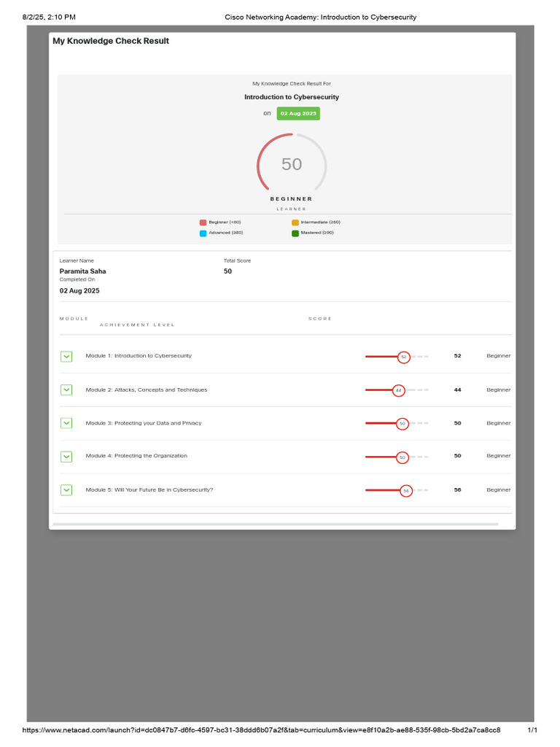Click the Module 5 score slider marker 56

[x=405, y=491]
